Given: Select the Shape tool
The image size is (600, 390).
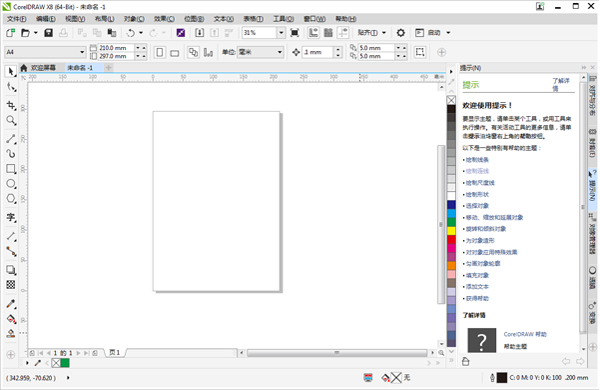Looking at the screenshot, I should pos(11,87).
